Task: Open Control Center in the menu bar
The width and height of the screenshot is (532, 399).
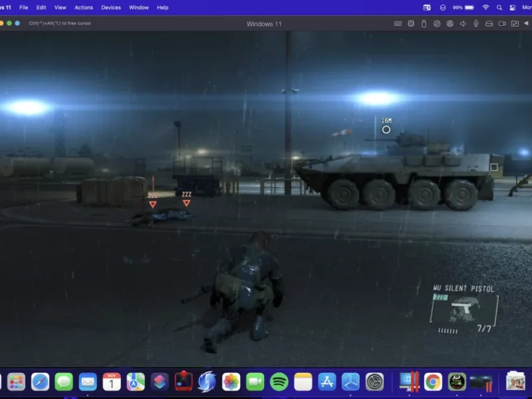Action: [512, 7]
